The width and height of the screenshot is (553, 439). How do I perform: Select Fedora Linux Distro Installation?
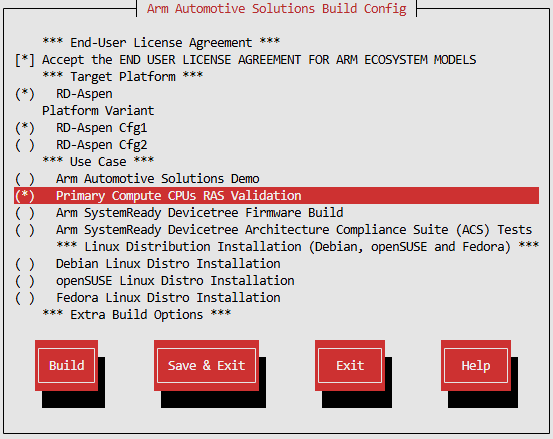coord(147,297)
